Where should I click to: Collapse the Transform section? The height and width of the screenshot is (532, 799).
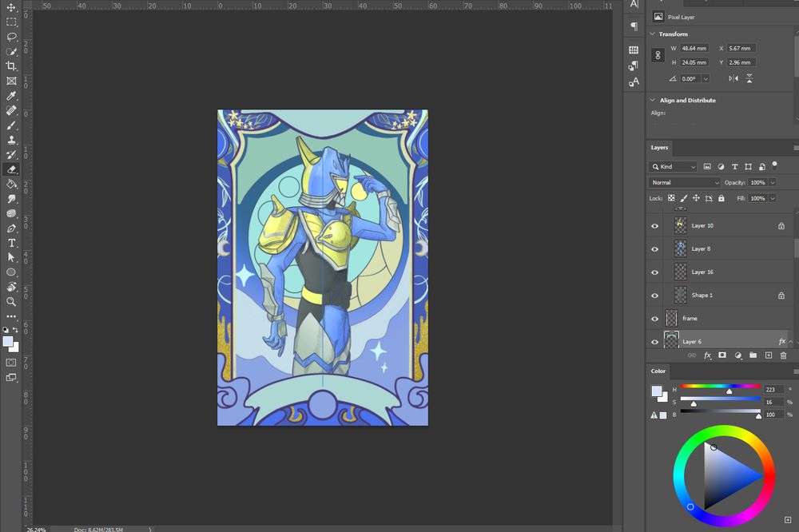click(653, 34)
